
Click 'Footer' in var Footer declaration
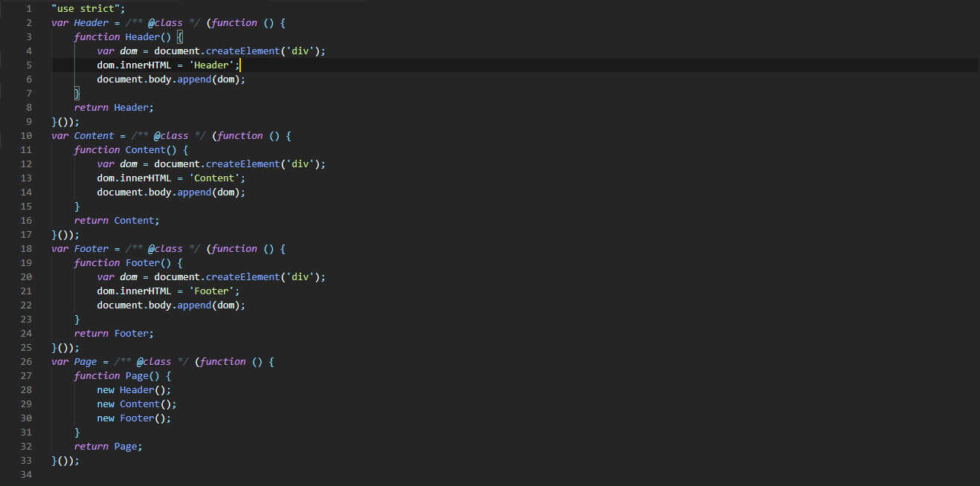(x=91, y=248)
